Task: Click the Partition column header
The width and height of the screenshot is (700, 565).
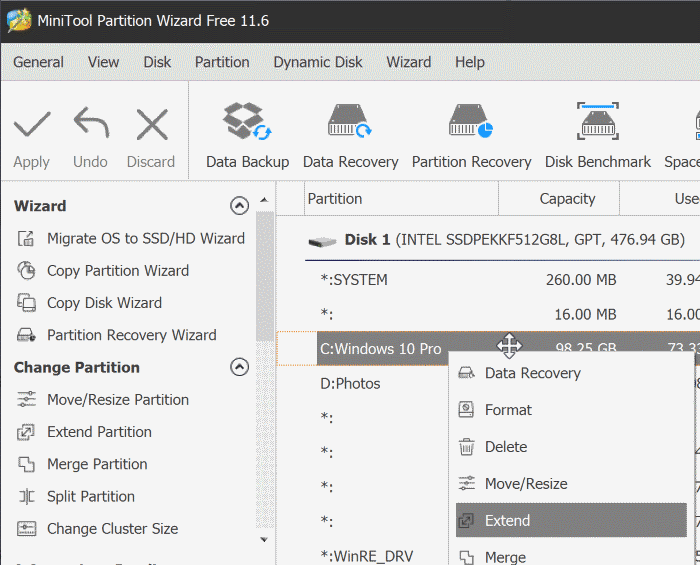Action: [401, 199]
